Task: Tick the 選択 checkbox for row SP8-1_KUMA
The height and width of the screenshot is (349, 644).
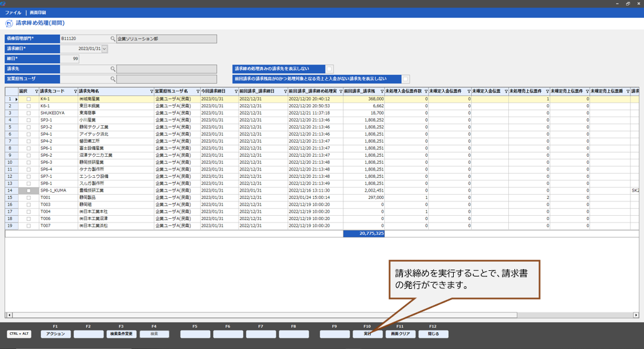Action: (29, 190)
